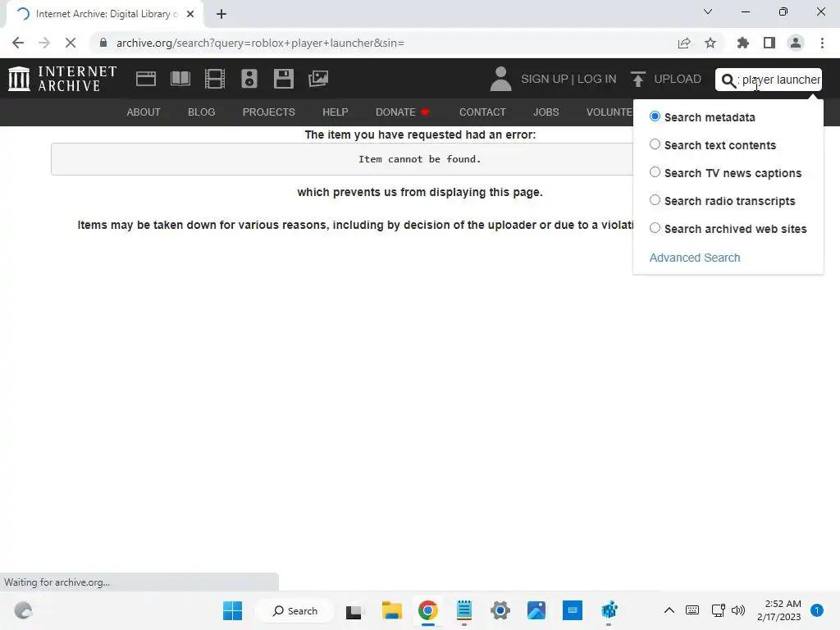Open the Audio speaker icon
This screenshot has height=630, width=840.
(x=249, y=79)
